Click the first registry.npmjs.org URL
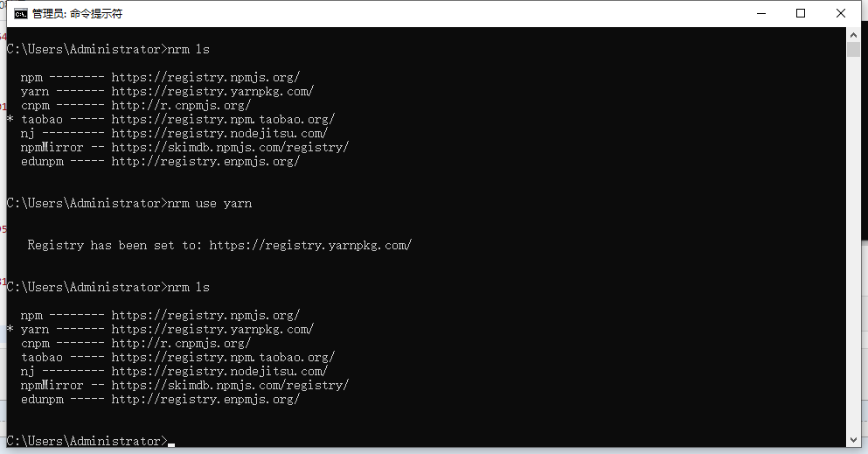 coord(205,77)
